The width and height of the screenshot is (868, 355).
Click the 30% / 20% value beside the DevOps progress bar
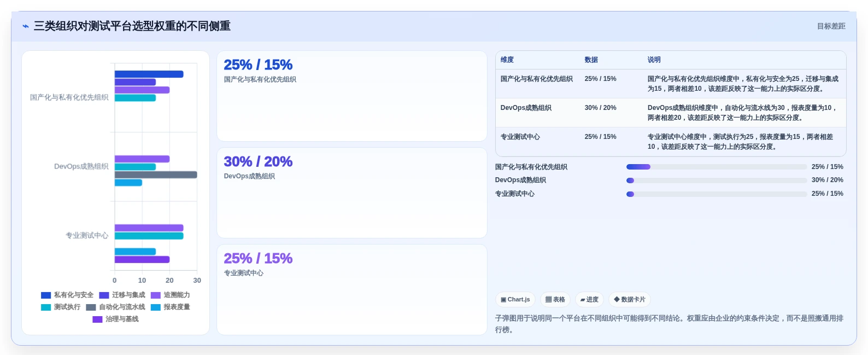[x=827, y=180]
